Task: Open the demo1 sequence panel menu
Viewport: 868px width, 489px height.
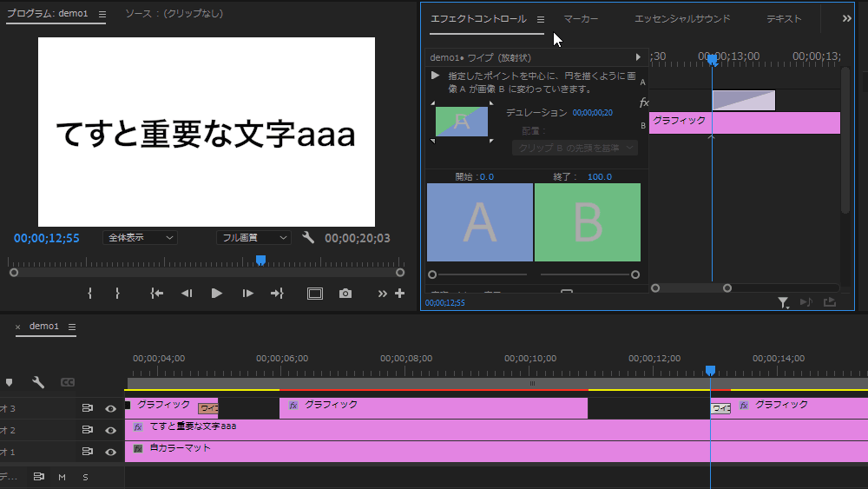Action: tap(72, 327)
